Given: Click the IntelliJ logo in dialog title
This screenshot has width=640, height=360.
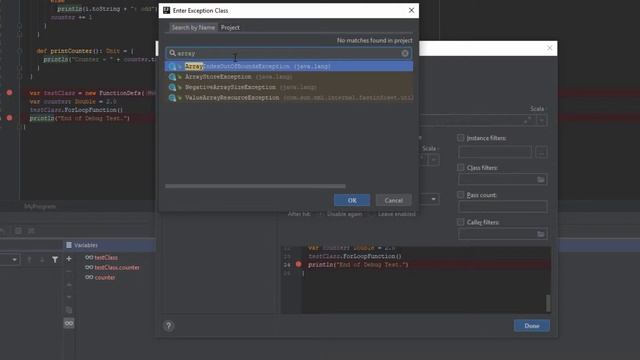Looking at the screenshot, I should coord(167,10).
